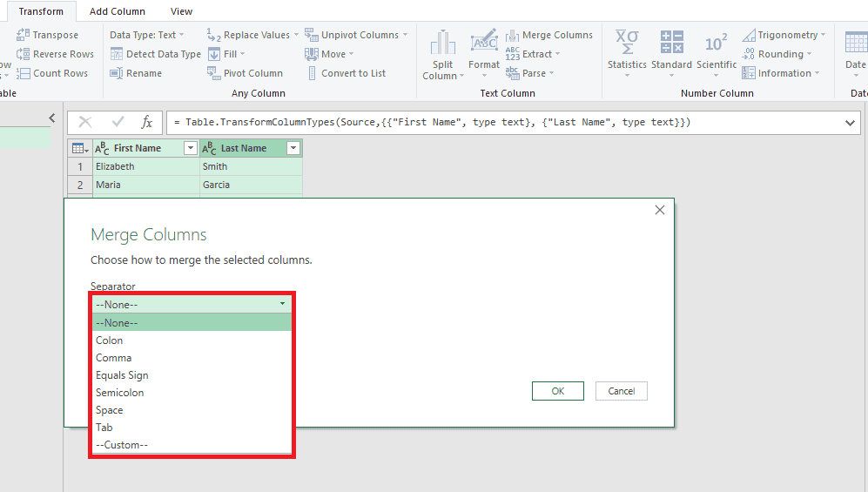Select Tab separator option
The height and width of the screenshot is (492, 868).
192,428
